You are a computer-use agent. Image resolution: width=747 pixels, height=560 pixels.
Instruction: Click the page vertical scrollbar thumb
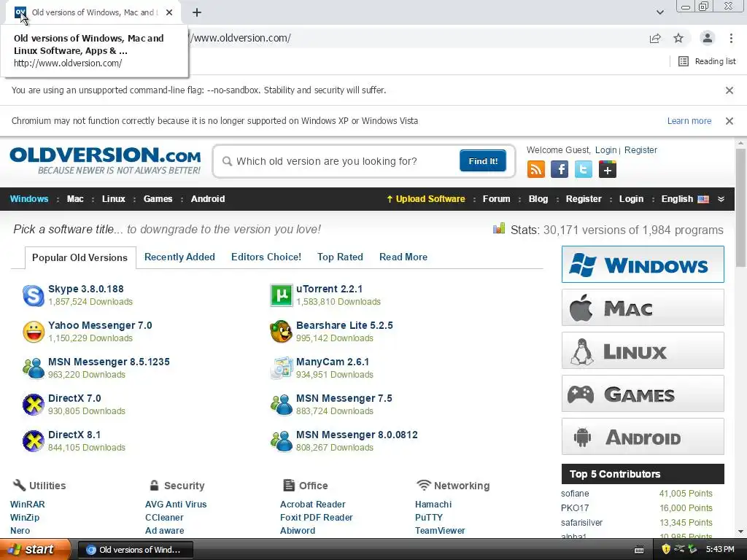(x=740, y=207)
